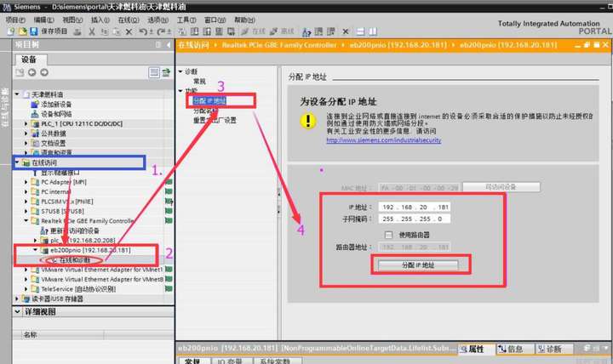
Task: Open the siemens.com industrialsecurity link
Action: tap(383, 139)
